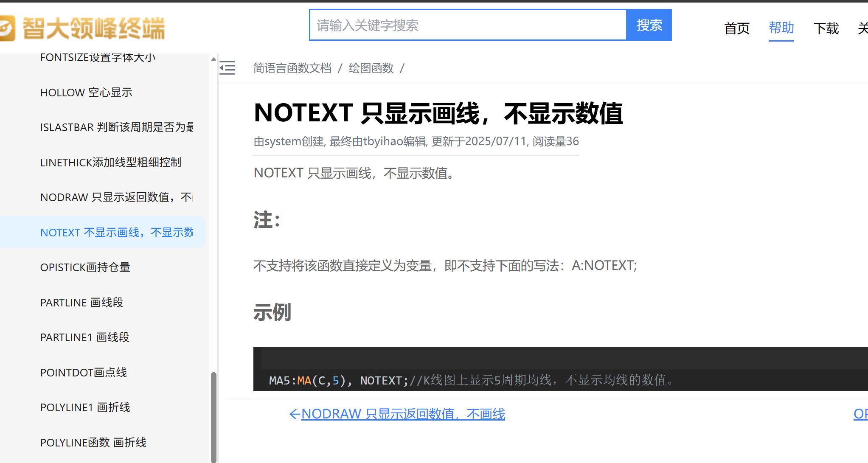
Task: Open POLYLINE函数 画折线 entry
Action: [x=93, y=443]
